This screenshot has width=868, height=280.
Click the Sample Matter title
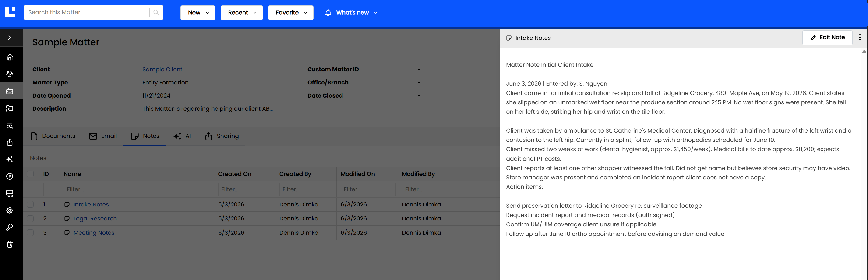pos(66,42)
